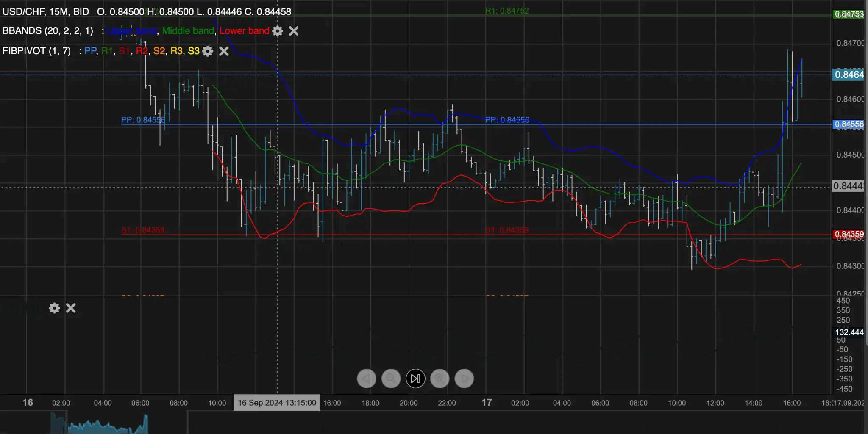Open BBANDS indicator settings gear
868x434 pixels.
pyautogui.click(x=278, y=31)
